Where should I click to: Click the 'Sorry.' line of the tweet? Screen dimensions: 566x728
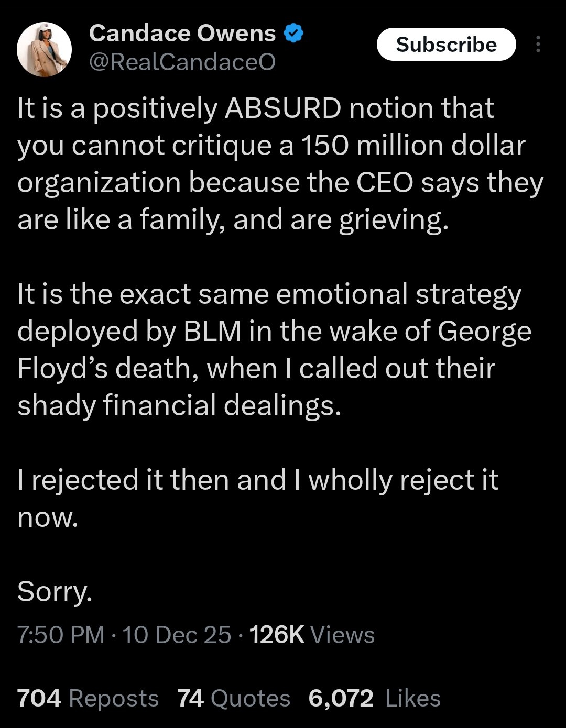(x=55, y=592)
